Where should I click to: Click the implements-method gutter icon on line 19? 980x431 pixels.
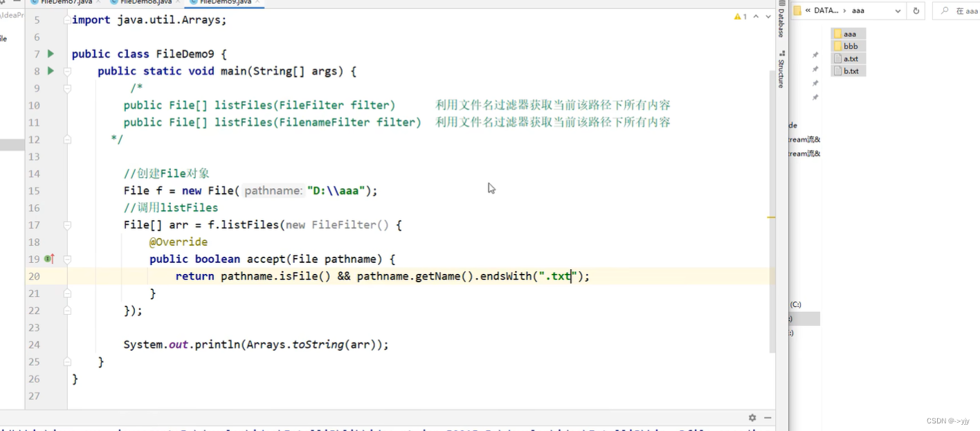click(x=49, y=259)
